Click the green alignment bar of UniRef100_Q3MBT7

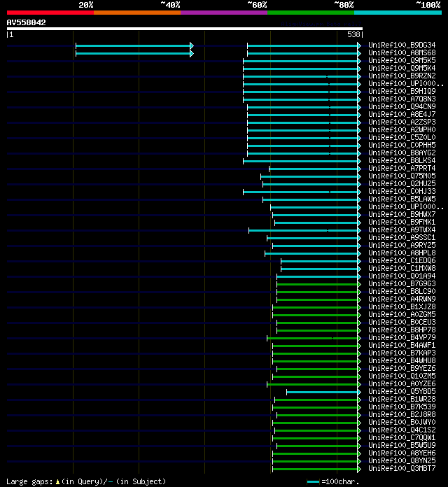pyautogui.click(x=316, y=470)
